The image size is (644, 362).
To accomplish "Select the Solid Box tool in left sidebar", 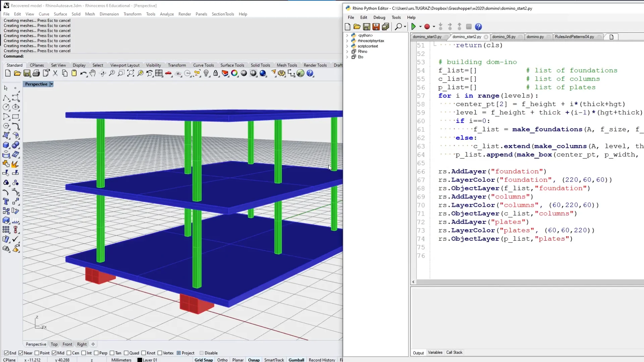I will tap(6, 145).
